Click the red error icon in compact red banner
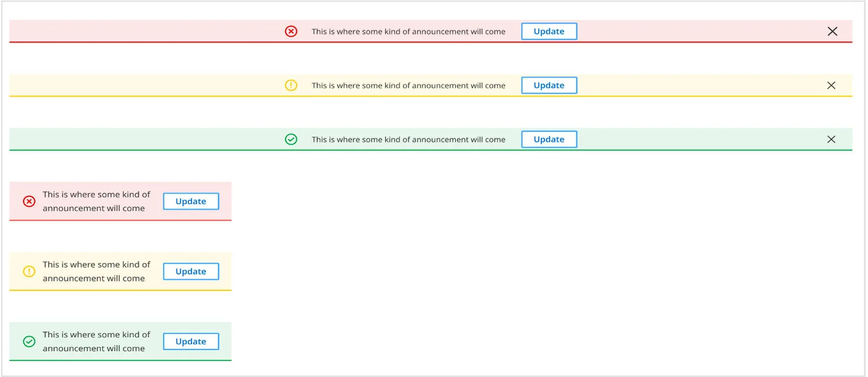The height and width of the screenshot is (377, 868). point(29,201)
